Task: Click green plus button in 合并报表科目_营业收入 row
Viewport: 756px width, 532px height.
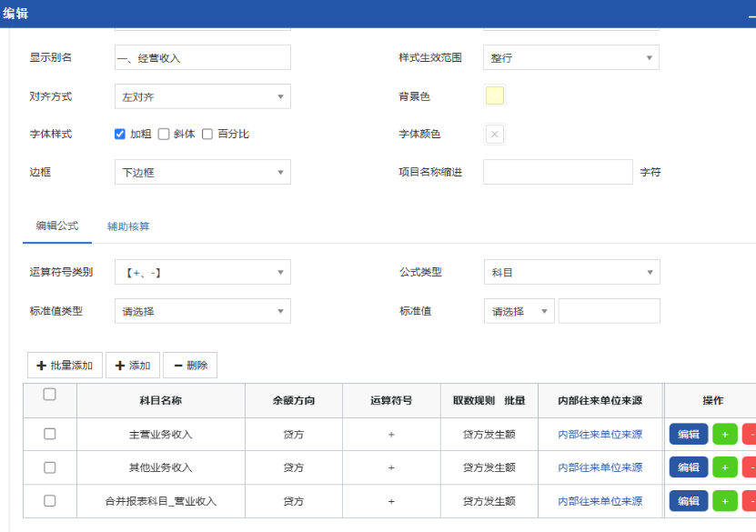Action: tap(725, 501)
